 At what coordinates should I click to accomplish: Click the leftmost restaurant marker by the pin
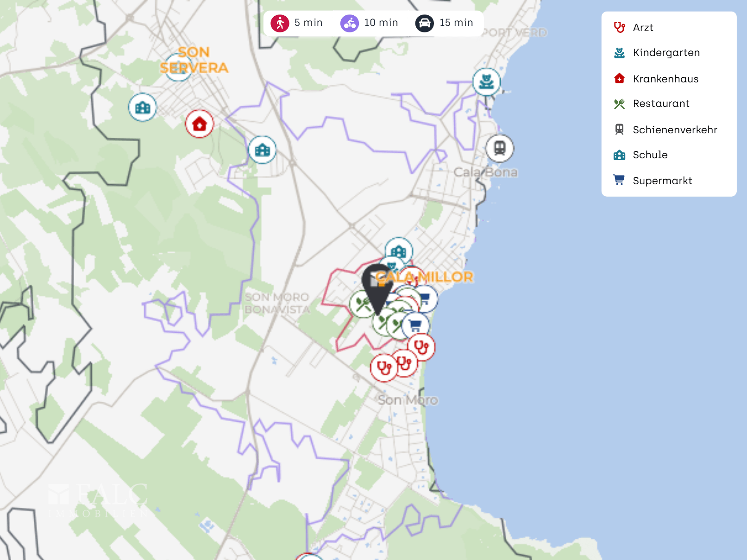pos(362,305)
